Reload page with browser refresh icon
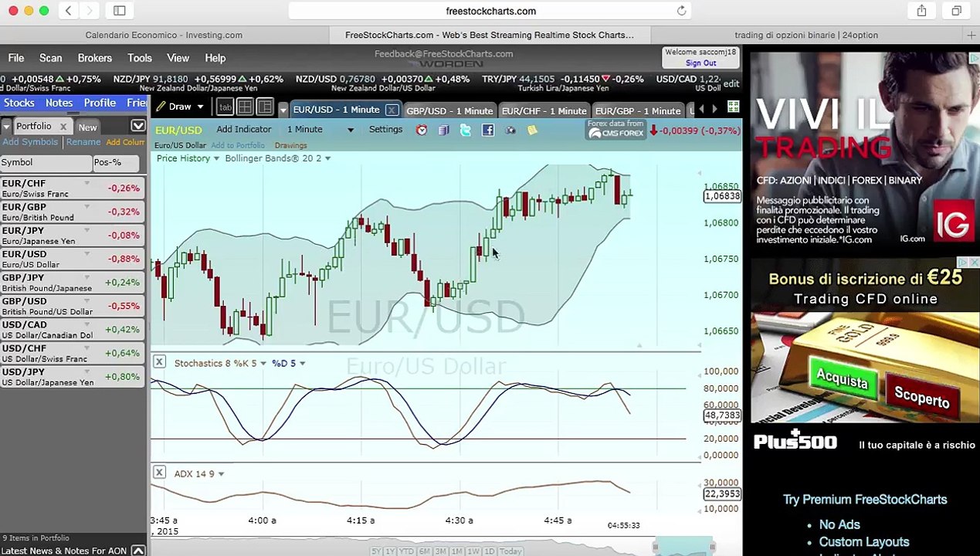980x556 pixels. [681, 11]
